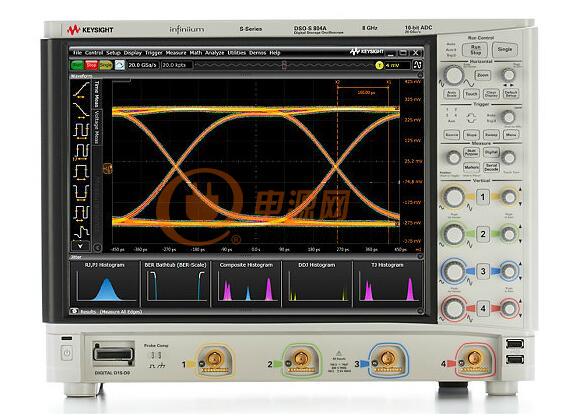Toggle the channel 1 button on front panel
This screenshot has width=569, height=420.
coord(483,197)
